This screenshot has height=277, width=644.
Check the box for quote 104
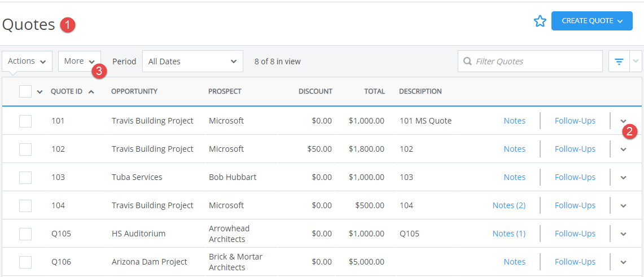click(25, 205)
